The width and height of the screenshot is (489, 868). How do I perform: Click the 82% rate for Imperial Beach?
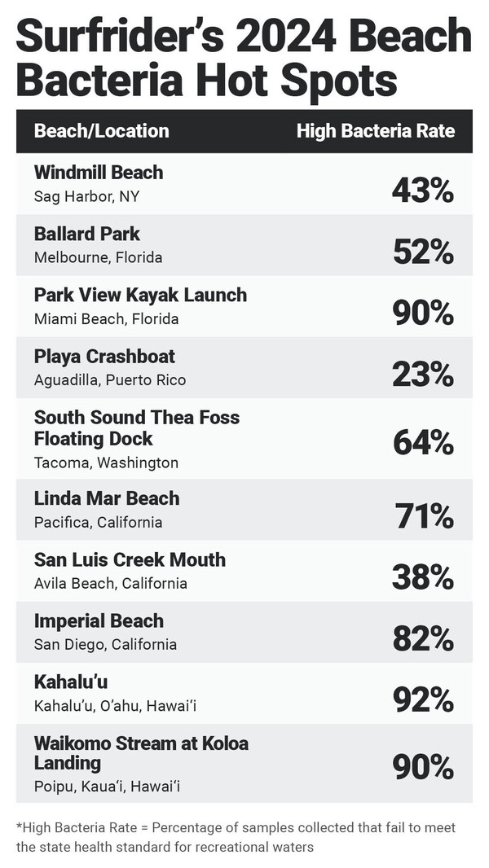tap(422, 639)
